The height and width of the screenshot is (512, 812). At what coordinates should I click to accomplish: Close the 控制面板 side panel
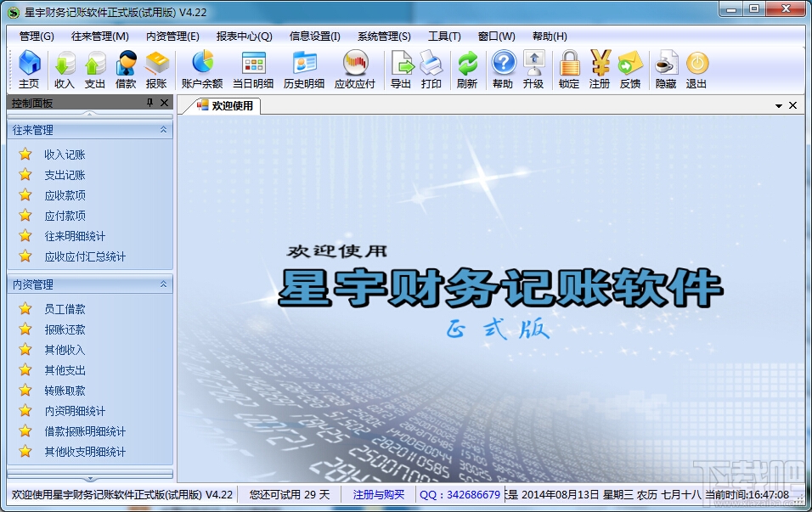click(x=164, y=103)
